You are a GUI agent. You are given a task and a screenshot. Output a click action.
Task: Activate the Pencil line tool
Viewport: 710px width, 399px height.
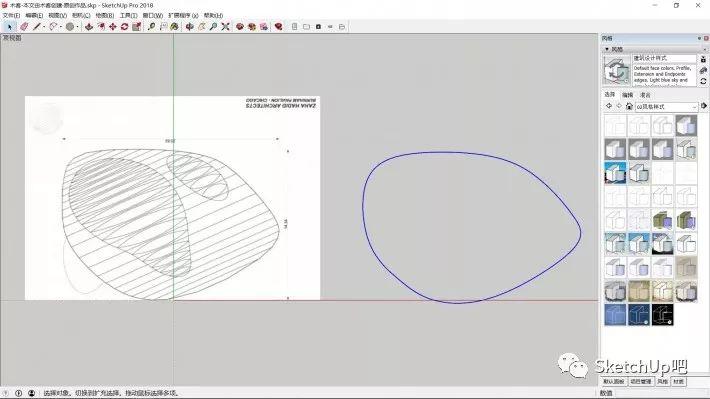[37, 27]
